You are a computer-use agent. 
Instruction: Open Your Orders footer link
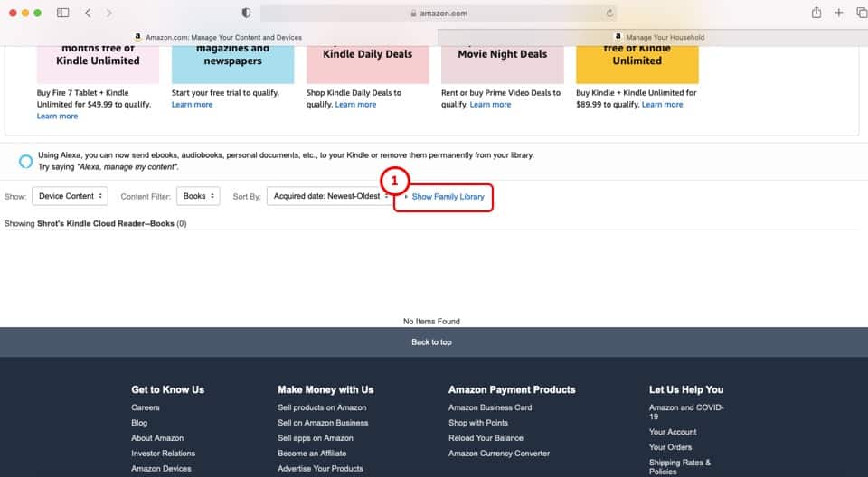670,447
